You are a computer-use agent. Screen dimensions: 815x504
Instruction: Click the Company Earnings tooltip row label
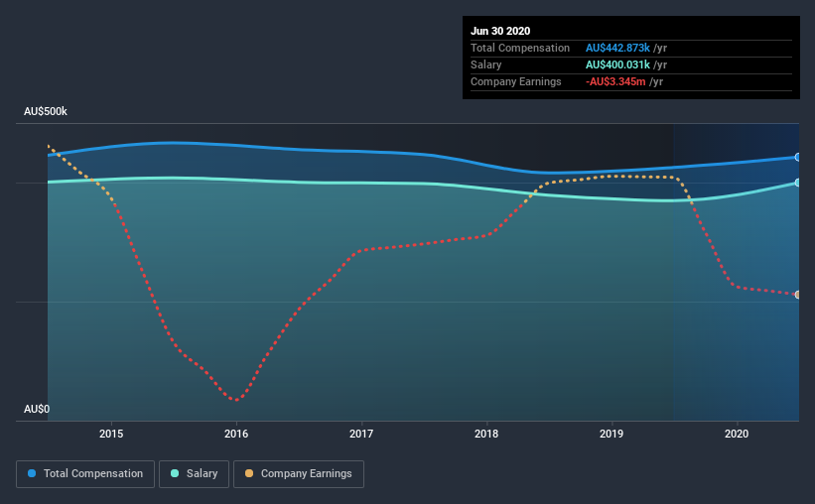516,81
